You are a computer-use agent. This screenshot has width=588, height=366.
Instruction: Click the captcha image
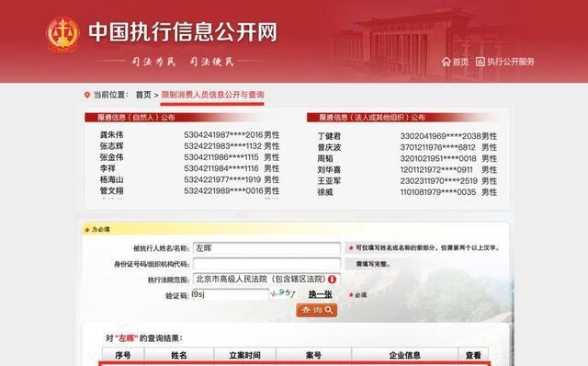tap(283, 293)
